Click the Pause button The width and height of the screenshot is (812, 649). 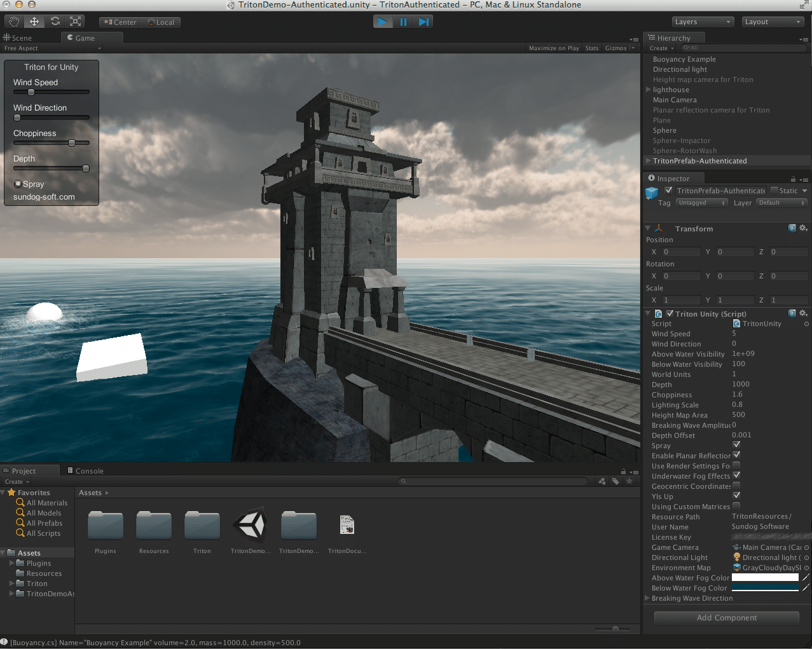(x=403, y=22)
